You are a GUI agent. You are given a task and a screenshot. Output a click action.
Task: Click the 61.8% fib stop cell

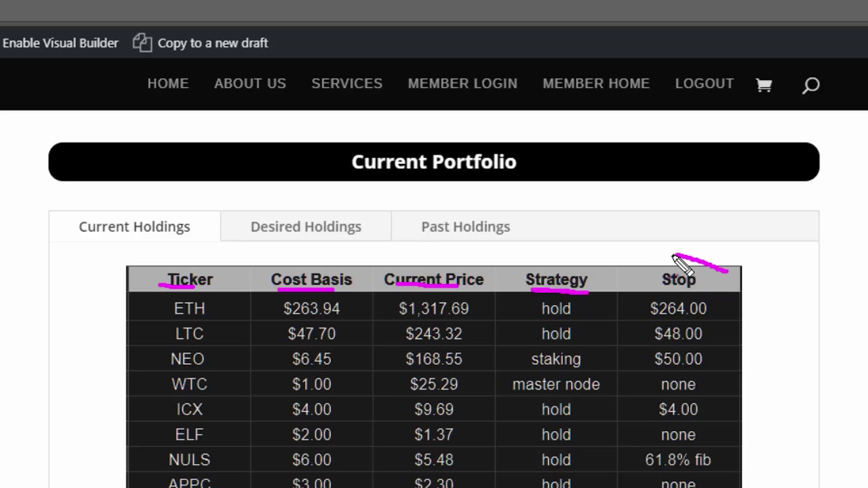(678, 459)
